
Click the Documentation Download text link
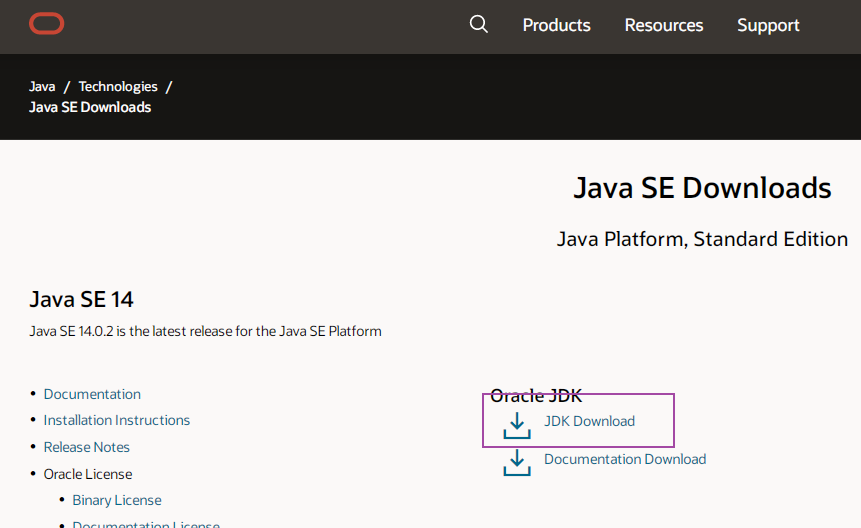pyautogui.click(x=625, y=459)
